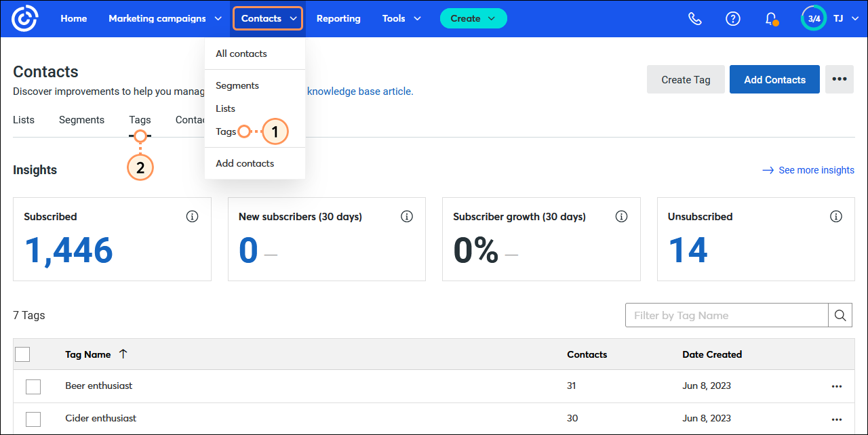The width and height of the screenshot is (868, 435).
Task: Open help via the question mark icon
Action: [732, 18]
